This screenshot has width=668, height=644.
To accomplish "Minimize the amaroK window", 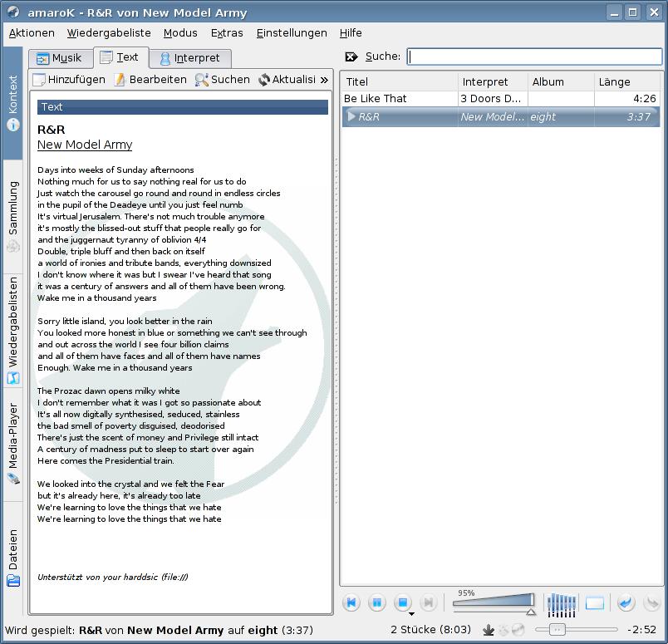I will pos(615,12).
